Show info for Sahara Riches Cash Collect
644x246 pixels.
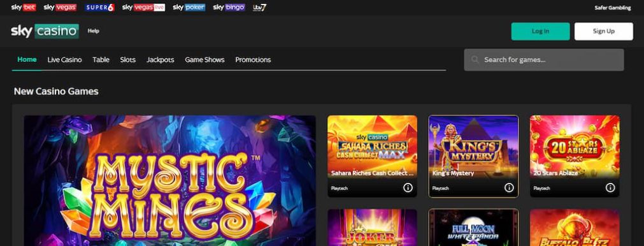(x=408, y=187)
